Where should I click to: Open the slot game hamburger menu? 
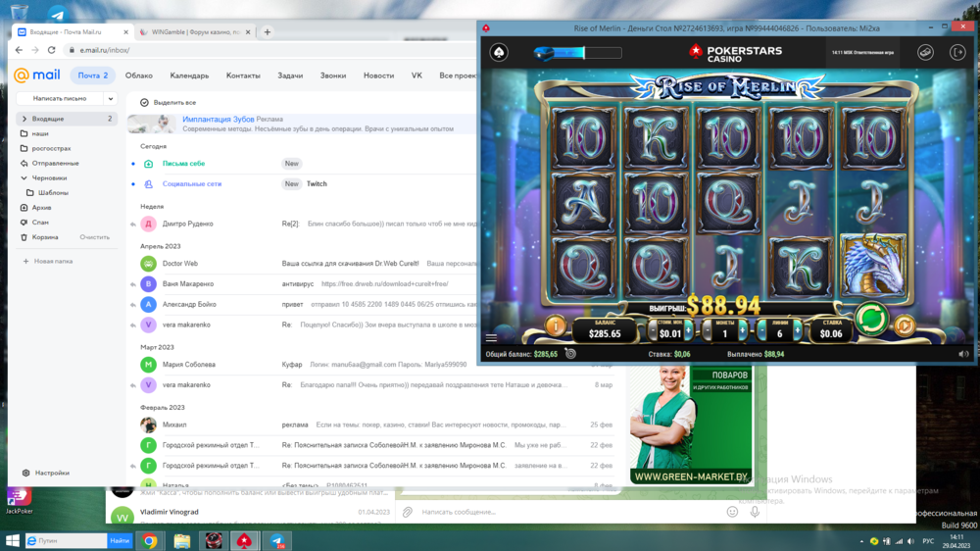click(x=492, y=337)
